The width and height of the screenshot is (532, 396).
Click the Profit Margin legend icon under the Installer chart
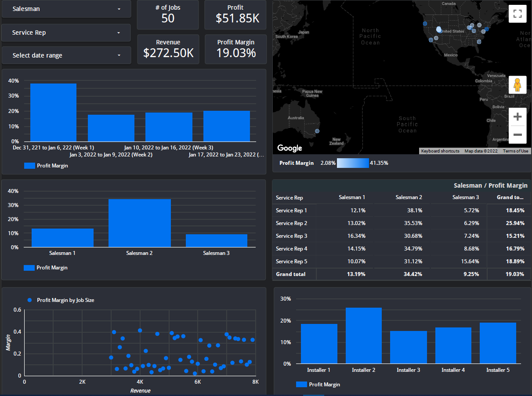tap(301, 384)
